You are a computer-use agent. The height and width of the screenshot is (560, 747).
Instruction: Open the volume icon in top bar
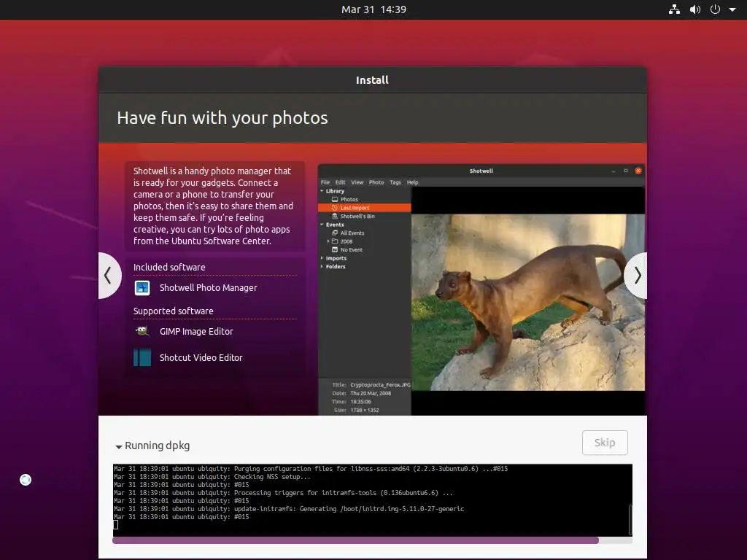(x=695, y=9)
